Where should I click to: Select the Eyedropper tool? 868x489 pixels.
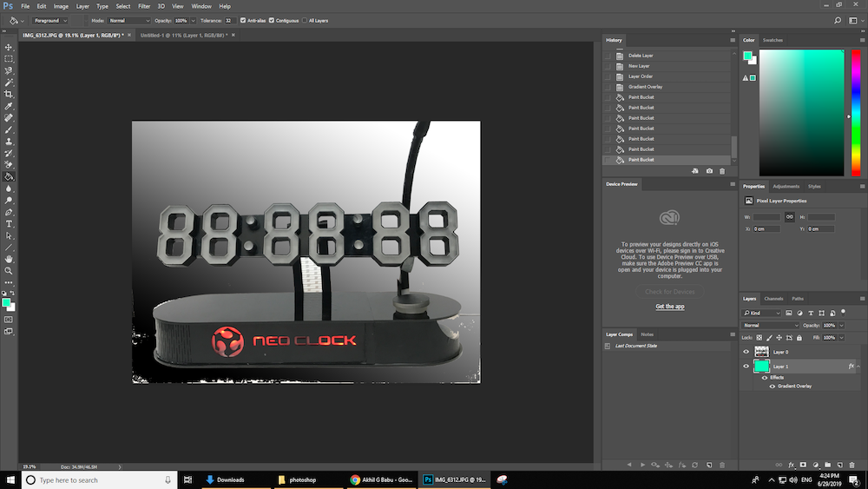9,106
